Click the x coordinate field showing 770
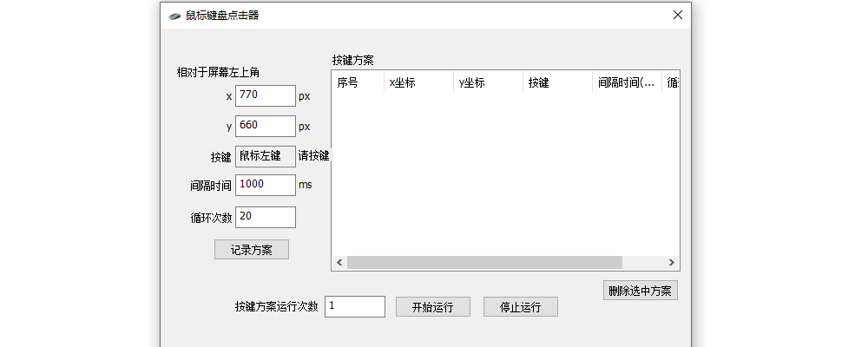This screenshot has width=868, height=347. pos(265,95)
